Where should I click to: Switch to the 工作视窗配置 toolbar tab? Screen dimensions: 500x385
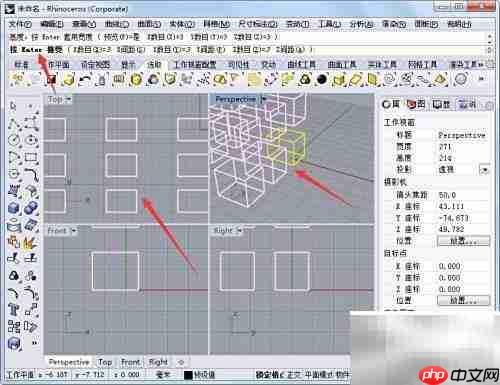point(195,65)
